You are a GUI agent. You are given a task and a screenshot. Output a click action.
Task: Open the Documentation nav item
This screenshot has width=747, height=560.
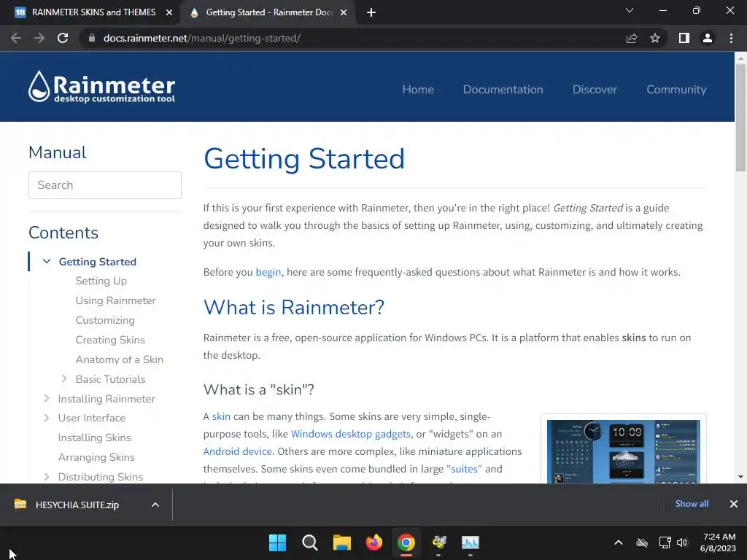point(503,90)
